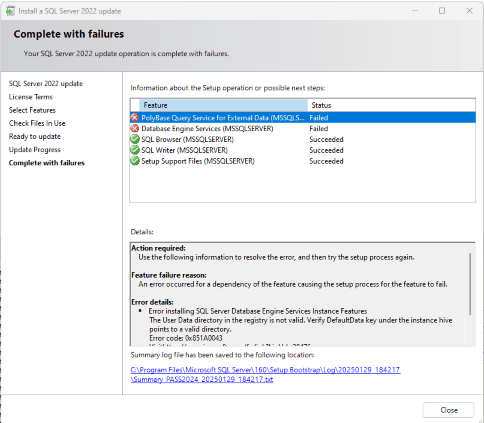The height and width of the screenshot is (423, 484).
Task: Close the window using the title bar X
Action: tap(469, 11)
